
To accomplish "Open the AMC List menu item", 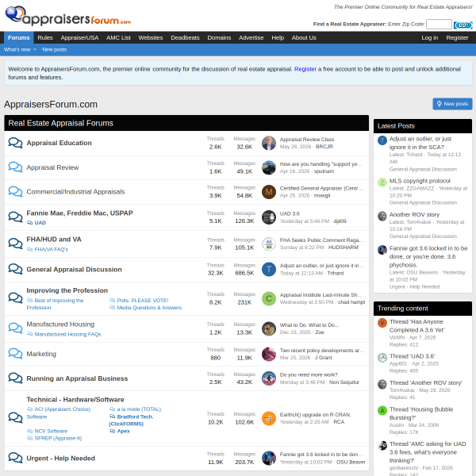I will pyautogui.click(x=118, y=37).
